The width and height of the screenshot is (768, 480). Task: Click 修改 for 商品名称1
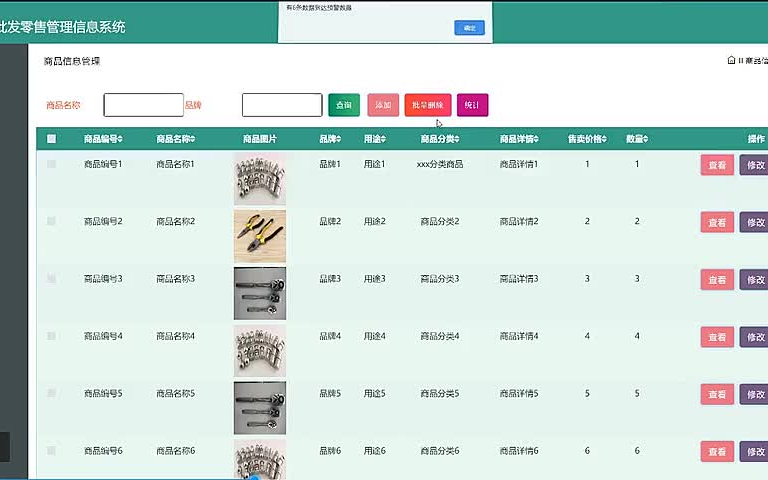point(754,165)
